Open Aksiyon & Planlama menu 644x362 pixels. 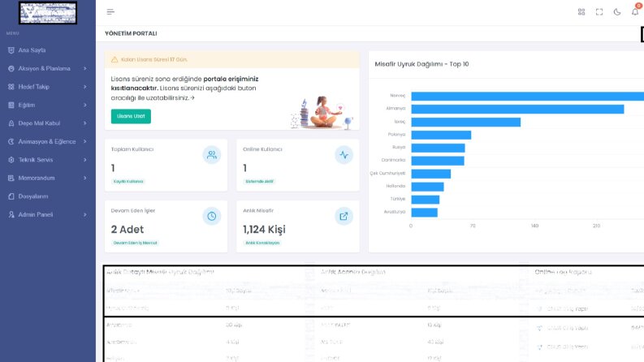click(x=45, y=68)
